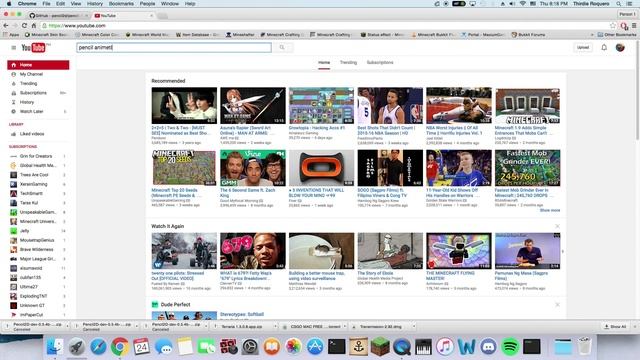Open the History menu in menu bar

pos(95,4)
